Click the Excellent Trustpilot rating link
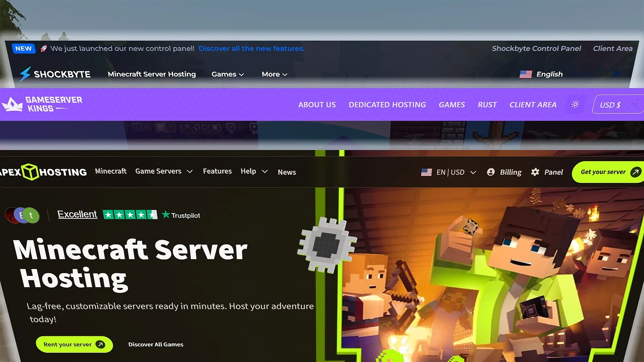The height and width of the screenshot is (362, 644). tap(77, 214)
